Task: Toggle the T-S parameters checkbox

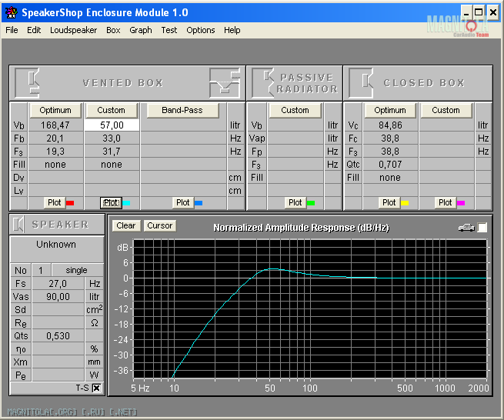Action: [x=96, y=388]
